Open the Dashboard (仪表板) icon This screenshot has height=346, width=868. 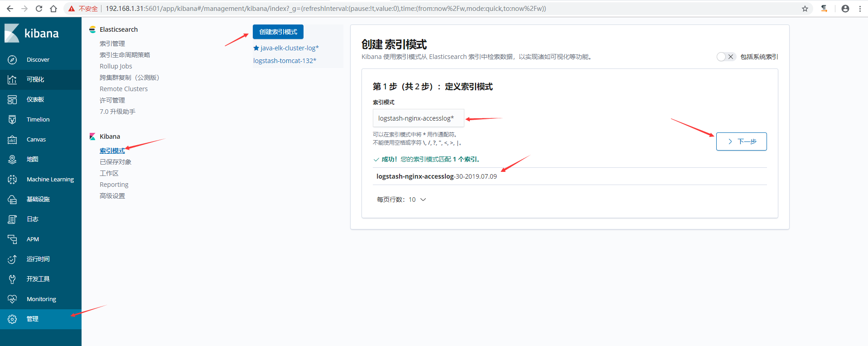tap(12, 100)
